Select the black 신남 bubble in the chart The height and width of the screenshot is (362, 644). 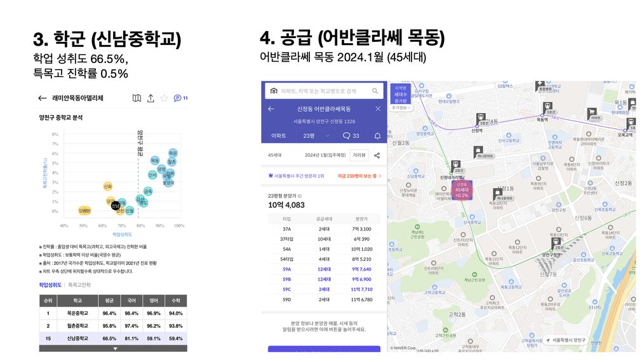[x=116, y=205]
